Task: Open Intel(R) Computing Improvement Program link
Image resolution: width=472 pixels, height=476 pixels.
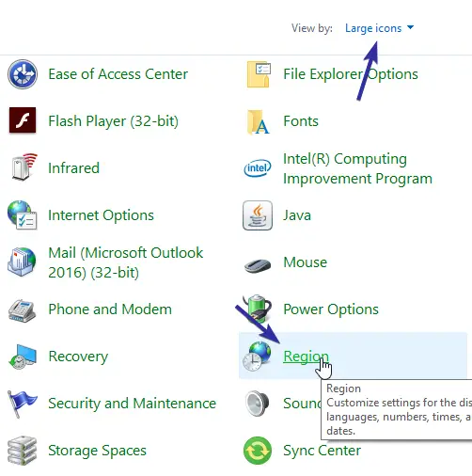Action: (x=357, y=168)
